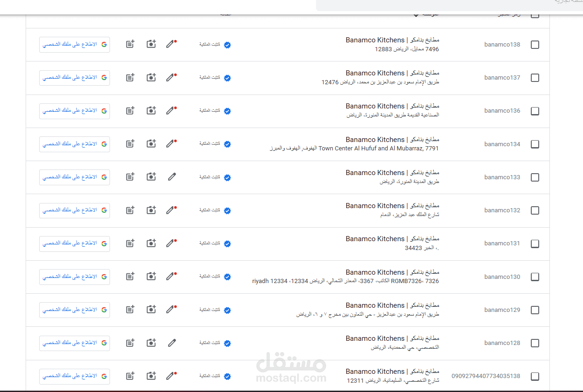
Task: Tick the banamco129 checkbox
Action: coord(535,310)
